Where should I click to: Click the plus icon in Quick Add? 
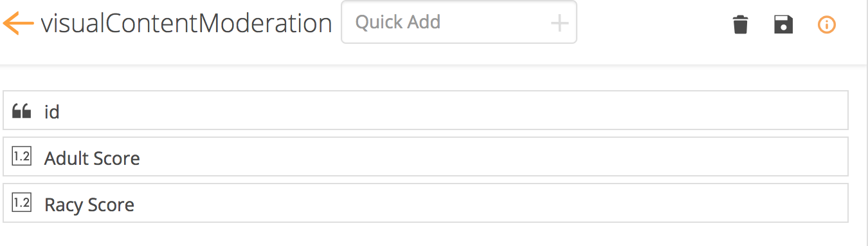coord(559,23)
